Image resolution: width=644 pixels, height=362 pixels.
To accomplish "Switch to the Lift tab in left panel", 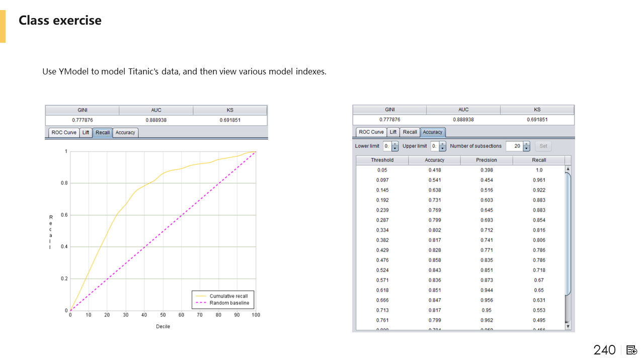I will point(86,133).
